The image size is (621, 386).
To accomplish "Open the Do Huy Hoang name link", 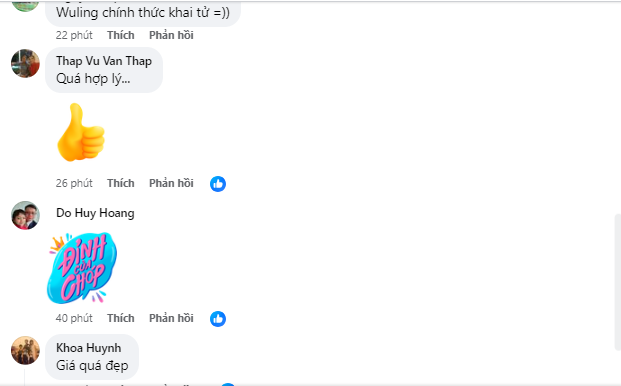I will tap(95, 213).
